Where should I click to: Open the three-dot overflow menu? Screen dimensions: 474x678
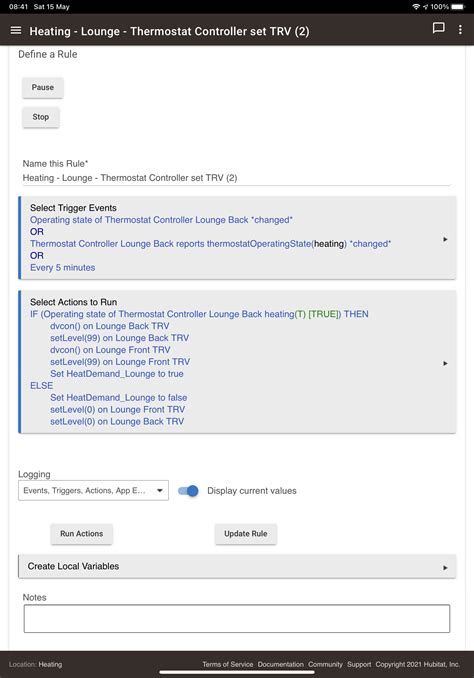click(x=460, y=29)
